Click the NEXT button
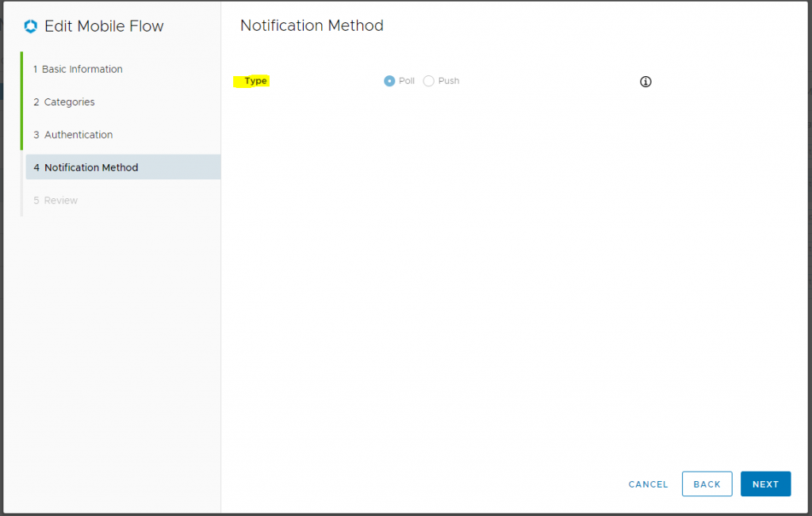812x516 pixels. click(x=765, y=484)
